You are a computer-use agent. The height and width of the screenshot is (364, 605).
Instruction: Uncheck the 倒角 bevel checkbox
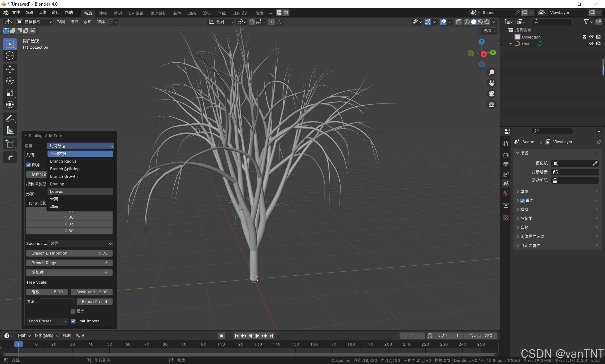click(29, 165)
